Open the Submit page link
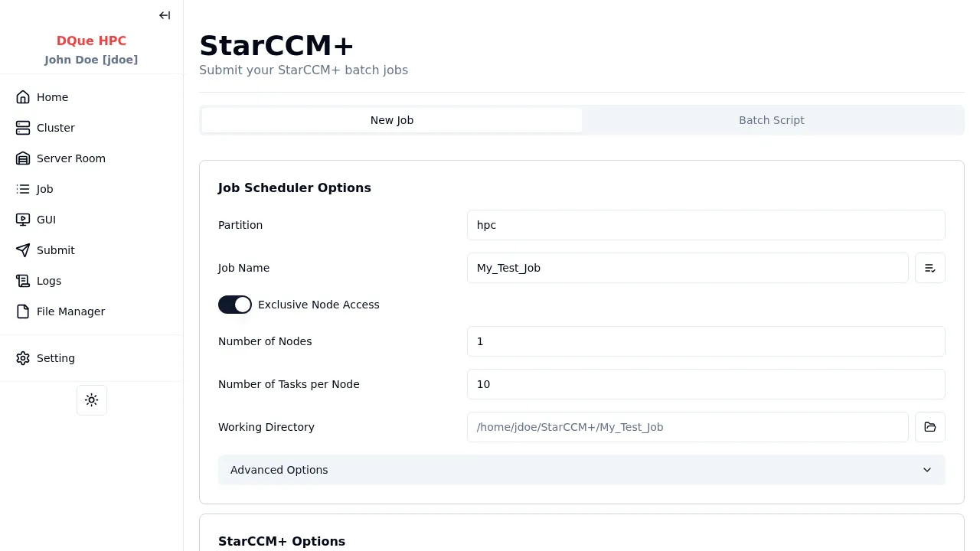The image size is (980, 551). pyautogui.click(x=55, y=250)
